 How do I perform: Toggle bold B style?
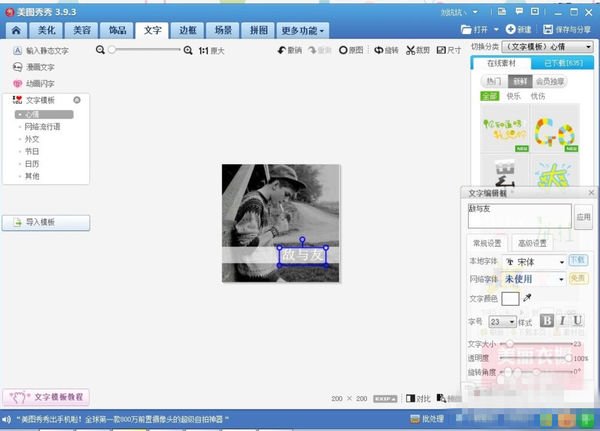point(547,320)
